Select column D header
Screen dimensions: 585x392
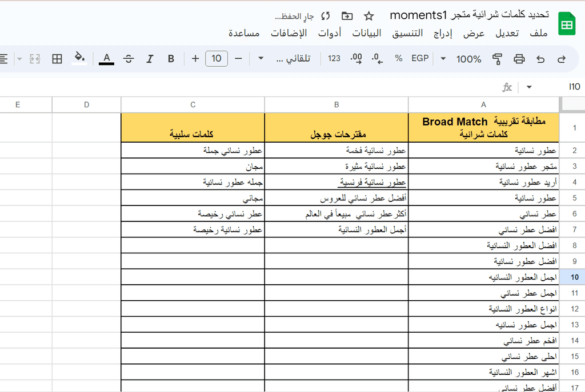pos(87,105)
